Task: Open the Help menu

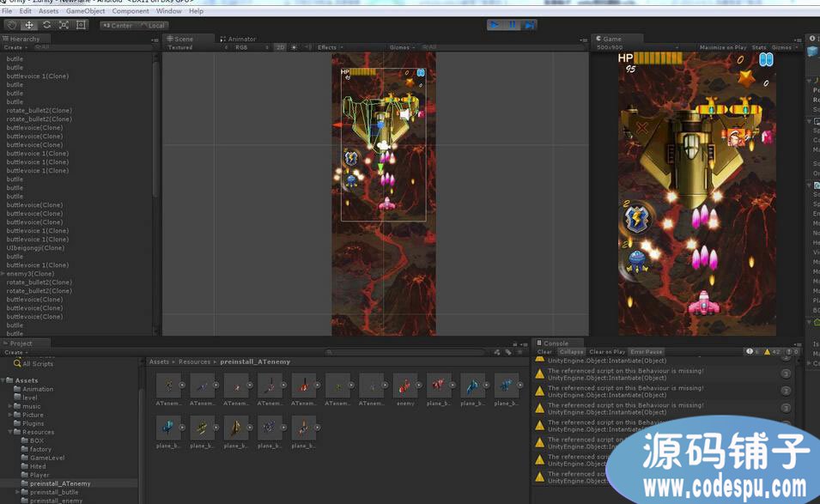Action: click(196, 11)
